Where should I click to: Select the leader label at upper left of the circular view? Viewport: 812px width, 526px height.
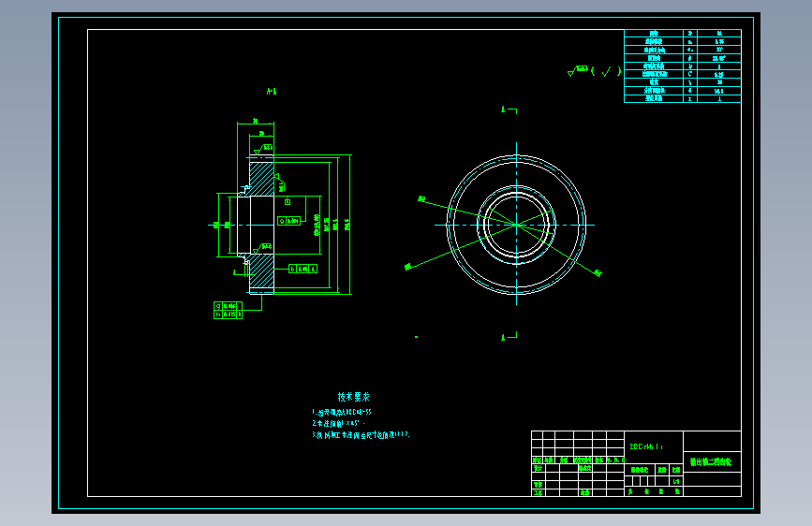(422, 198)
